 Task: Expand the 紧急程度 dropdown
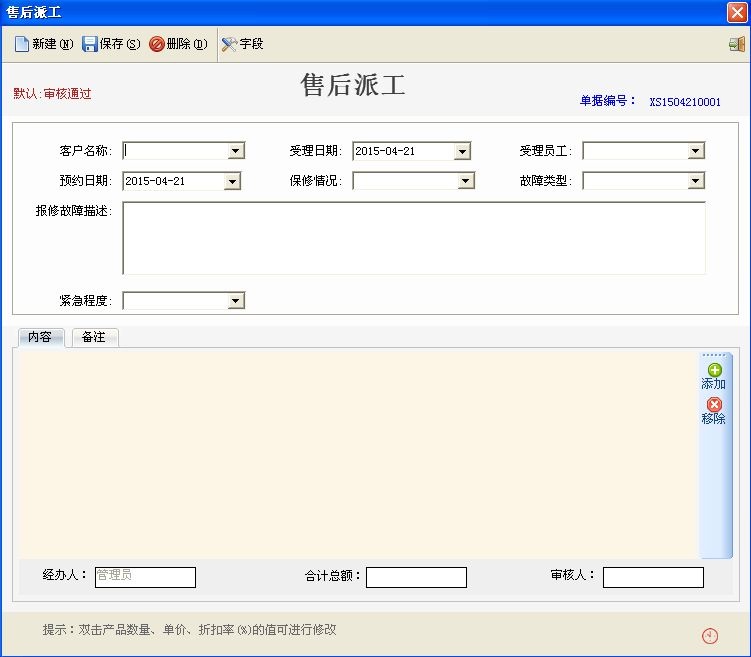click(236, 300)
